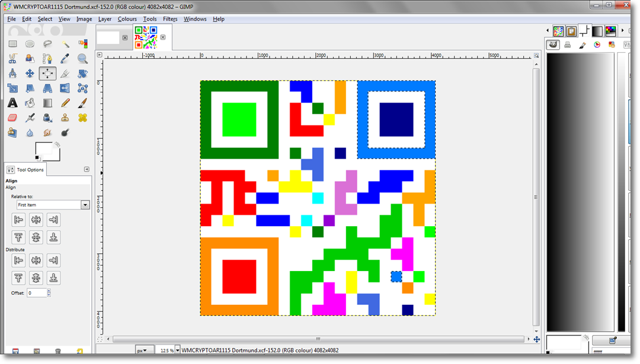The height and width of the screenshot is (364, 640).
Task: Select the Rectangle Select tool
Action: [x=12, y=44]
